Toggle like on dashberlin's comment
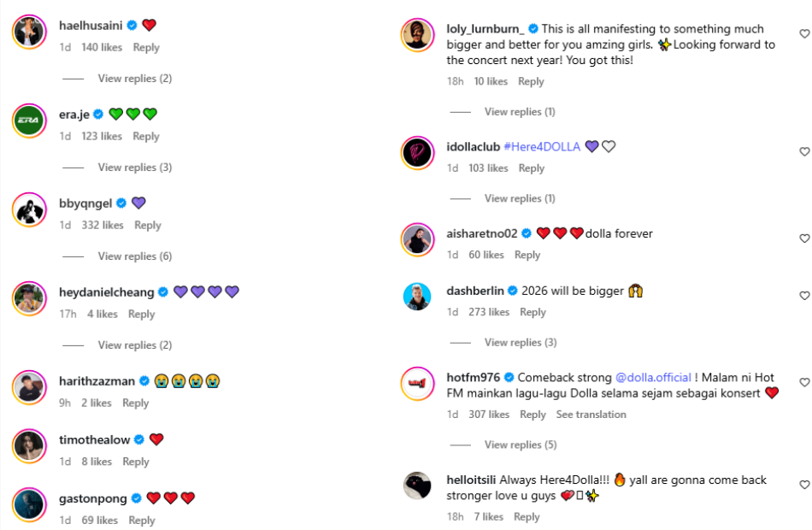 click(803, 296)
